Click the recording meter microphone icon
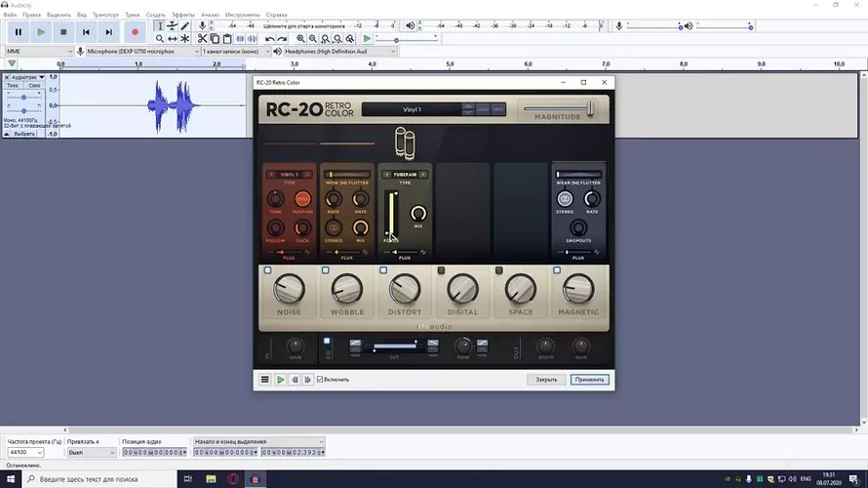The image size is (868, 488). (x=203, y=26)
